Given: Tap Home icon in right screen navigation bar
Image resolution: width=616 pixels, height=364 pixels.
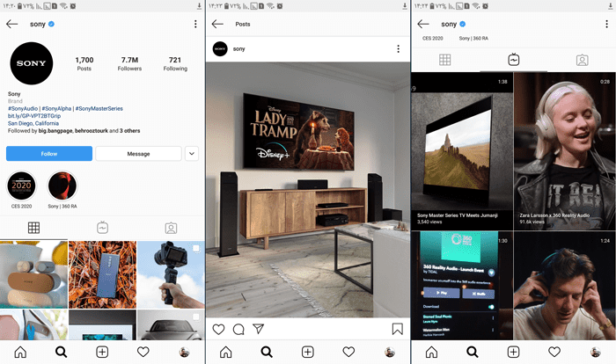Looking at the screenshot, I should pos(431,352).
